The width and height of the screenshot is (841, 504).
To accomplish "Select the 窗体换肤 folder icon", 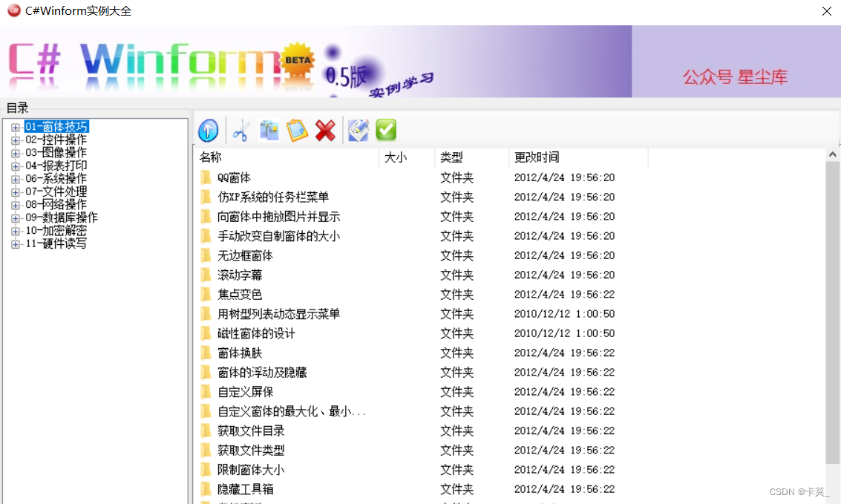I will click(x=206, y=353).
